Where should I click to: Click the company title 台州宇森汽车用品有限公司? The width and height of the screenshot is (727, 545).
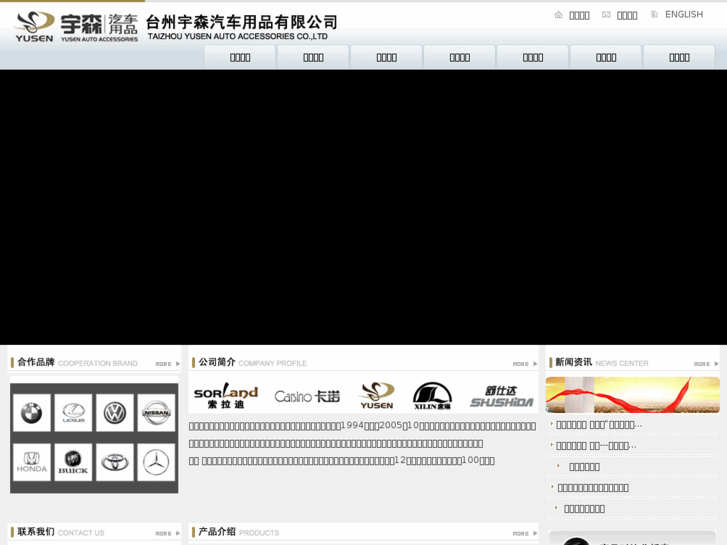click(x=242, y=22)
